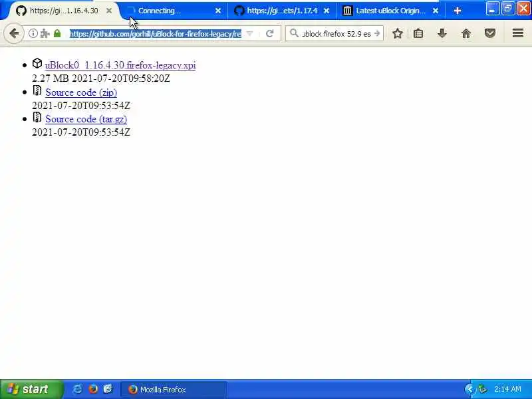
Task: Switch to the GitHub 1.17.4 tab
Action: tap(282, 11)
